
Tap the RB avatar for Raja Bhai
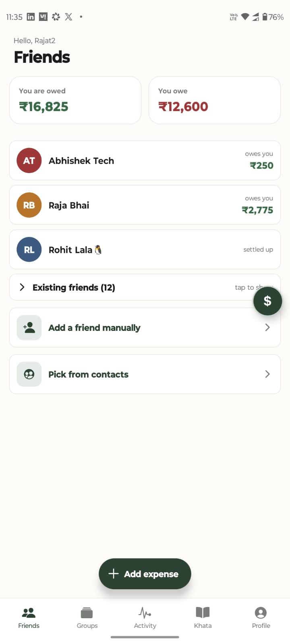29,205
